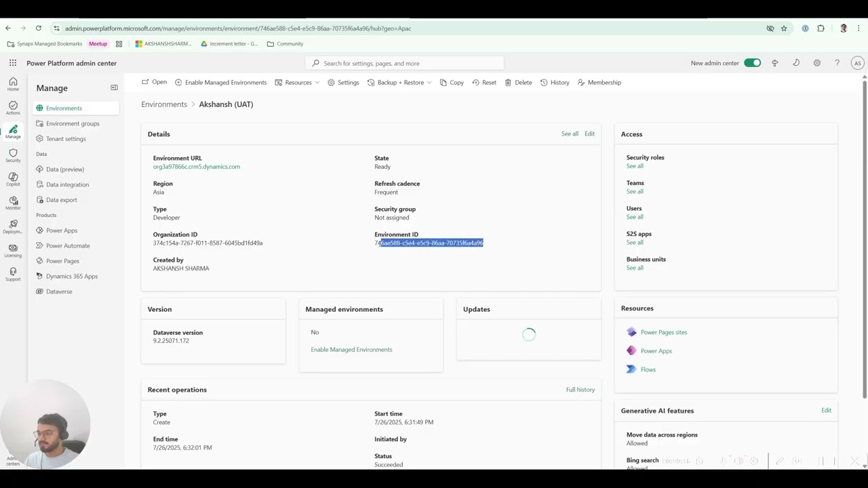Screen dimensions: 868x488
Task: Open the app launcher waffle icon
Action: [13, 63]
